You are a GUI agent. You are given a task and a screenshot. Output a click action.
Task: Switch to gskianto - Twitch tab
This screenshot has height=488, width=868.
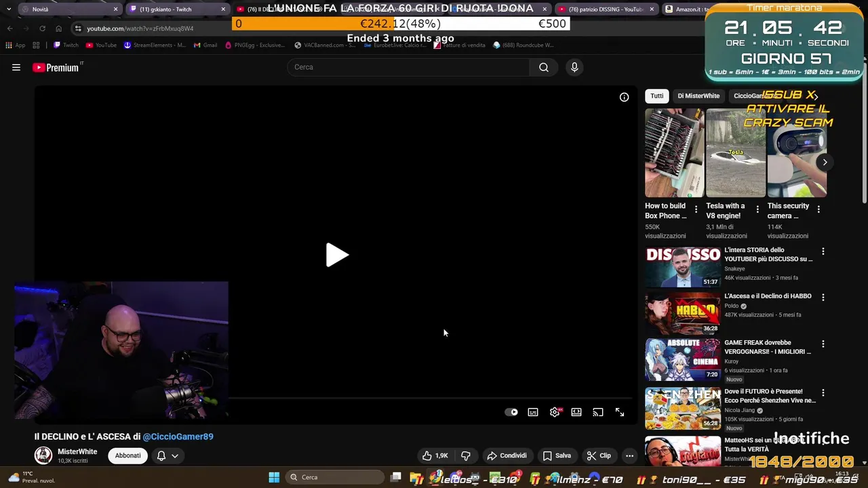[176, 9]
